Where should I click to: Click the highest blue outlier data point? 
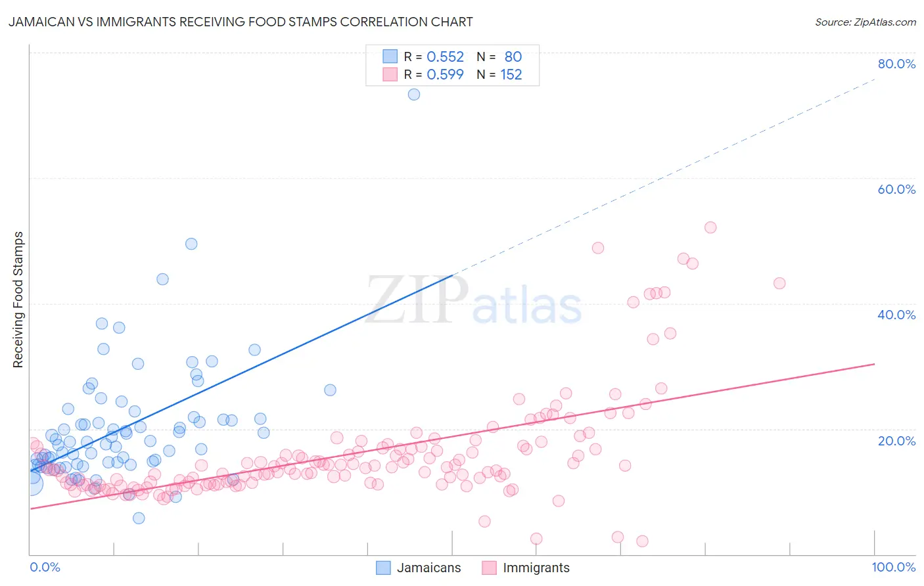(x=414, y=94)
